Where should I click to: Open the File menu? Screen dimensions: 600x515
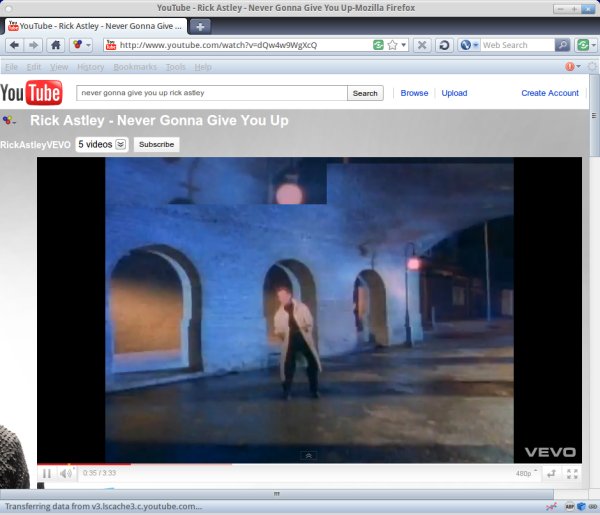tap(11, 67)
